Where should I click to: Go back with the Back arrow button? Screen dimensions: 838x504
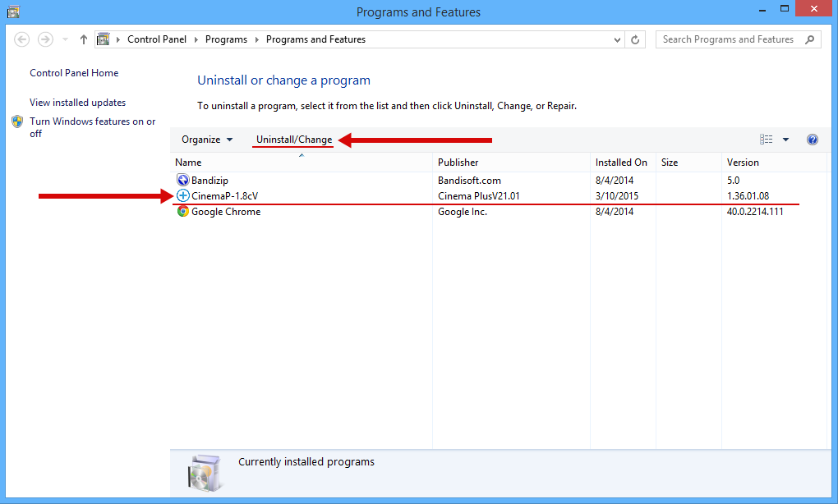(x=22, y=39)
